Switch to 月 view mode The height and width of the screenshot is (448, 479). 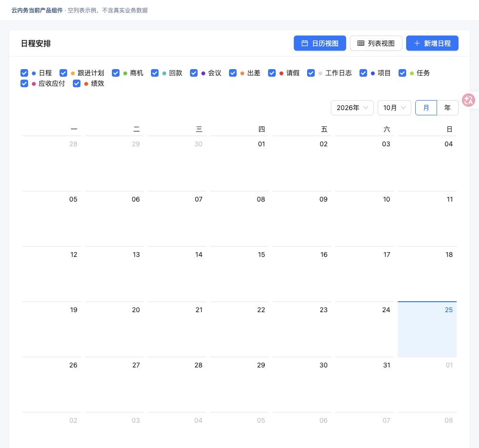(426, 108)
